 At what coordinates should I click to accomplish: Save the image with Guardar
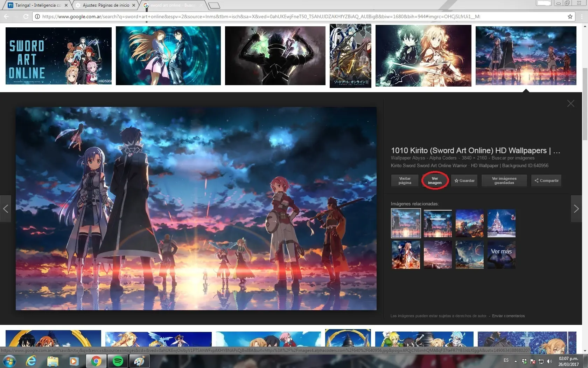[x=464, y=180]
